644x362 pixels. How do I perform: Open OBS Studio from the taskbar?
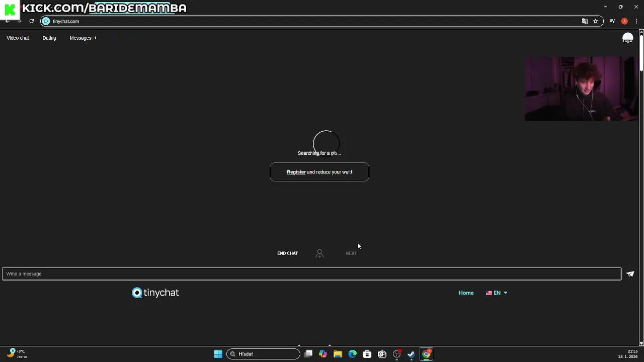[x=397, y=354]
